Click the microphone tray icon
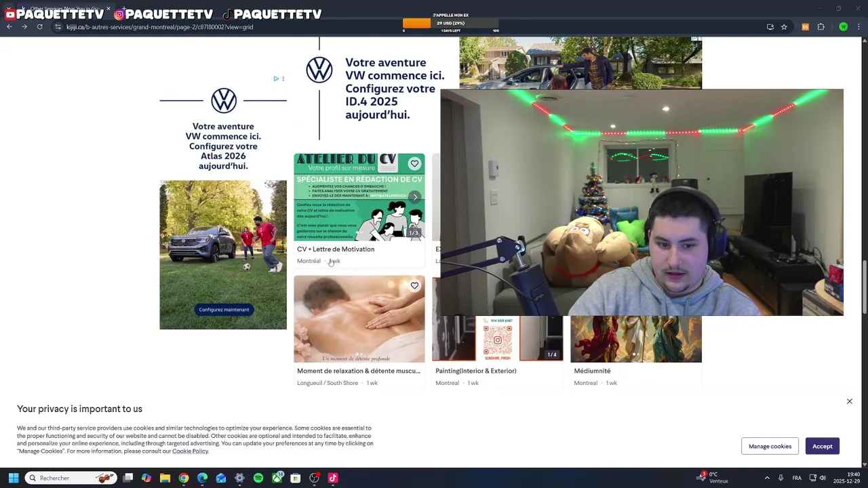Screen dimensions: 868x488 (x=781, y=478)
